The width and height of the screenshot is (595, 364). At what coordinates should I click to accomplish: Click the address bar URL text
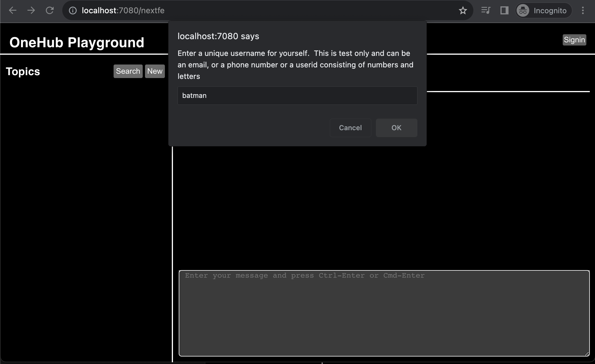[123, 11]
